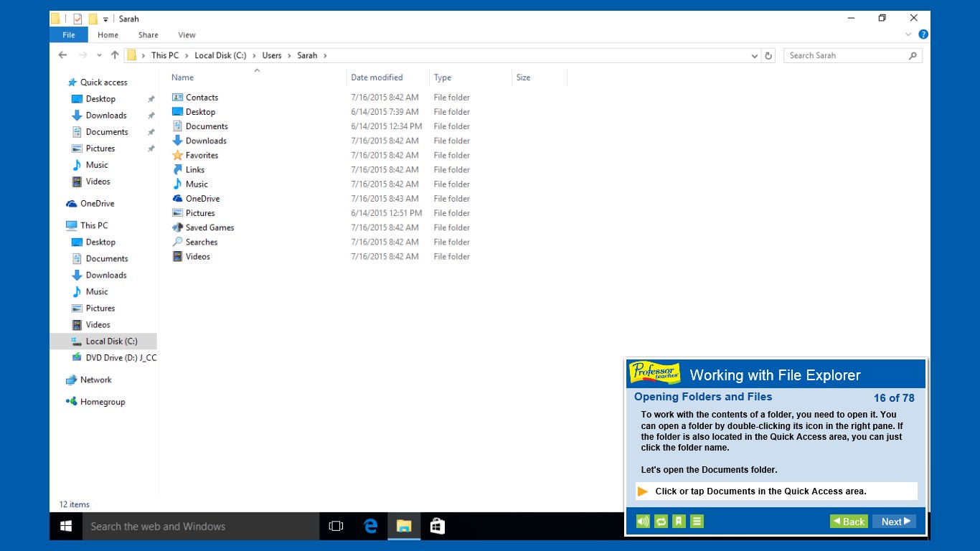Click the Up to Users arrow
980x551 pixels.
tap(115, 55)
